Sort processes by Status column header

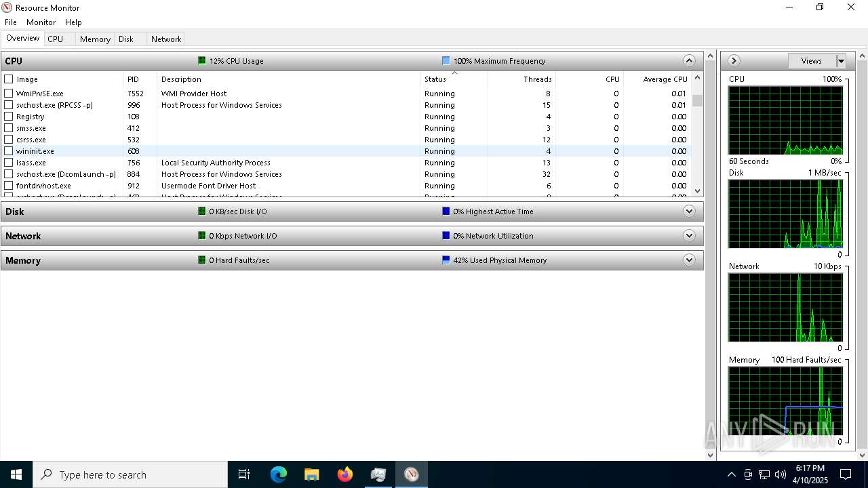[454, 79]
